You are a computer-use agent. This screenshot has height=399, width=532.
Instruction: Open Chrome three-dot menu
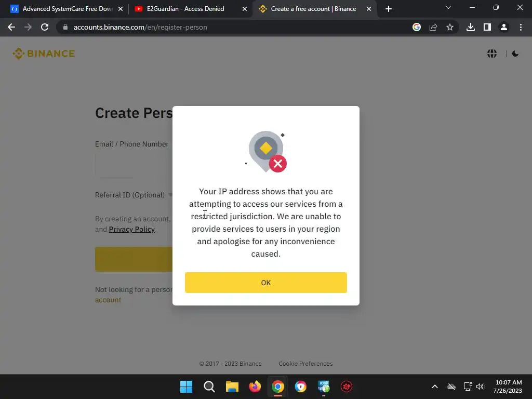(521, 27)
